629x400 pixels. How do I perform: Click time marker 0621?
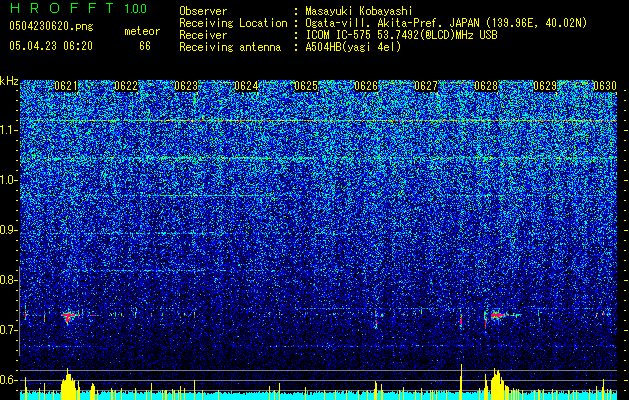coord(66,86)
